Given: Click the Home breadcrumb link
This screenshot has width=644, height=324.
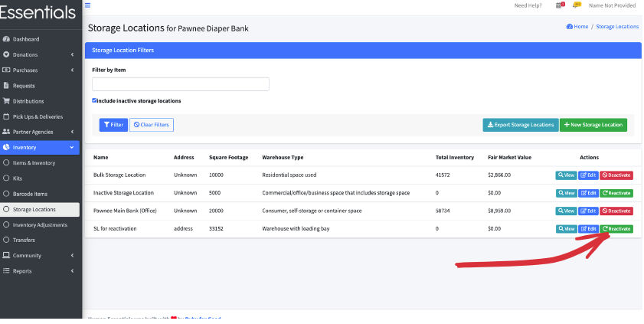Looking at the screenshot, I should 580,26.
